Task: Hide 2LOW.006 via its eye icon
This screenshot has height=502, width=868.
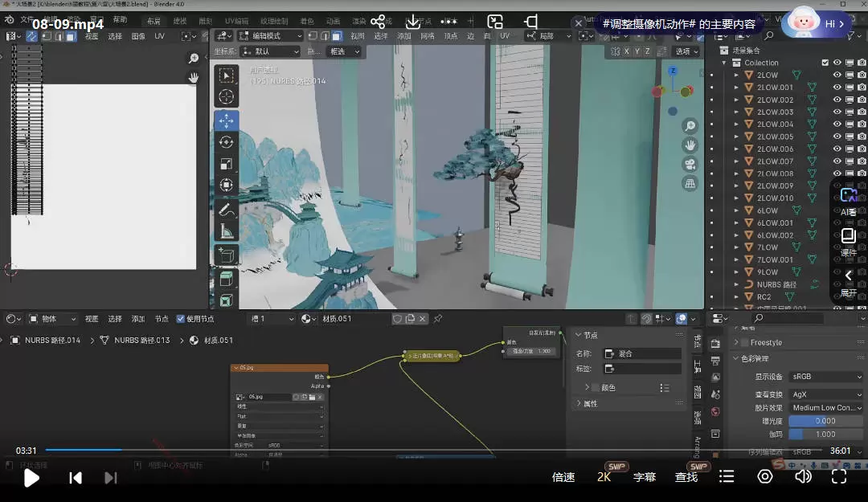Action: tap(837, 149)
